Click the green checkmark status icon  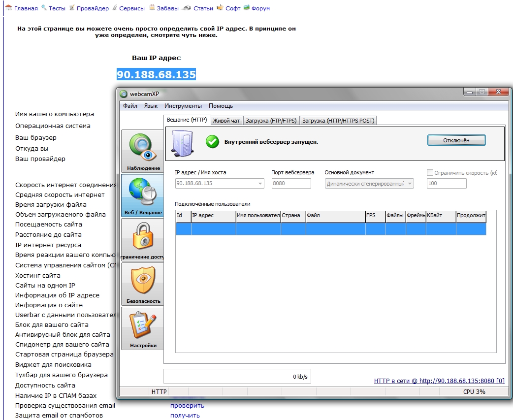point(212,142)
